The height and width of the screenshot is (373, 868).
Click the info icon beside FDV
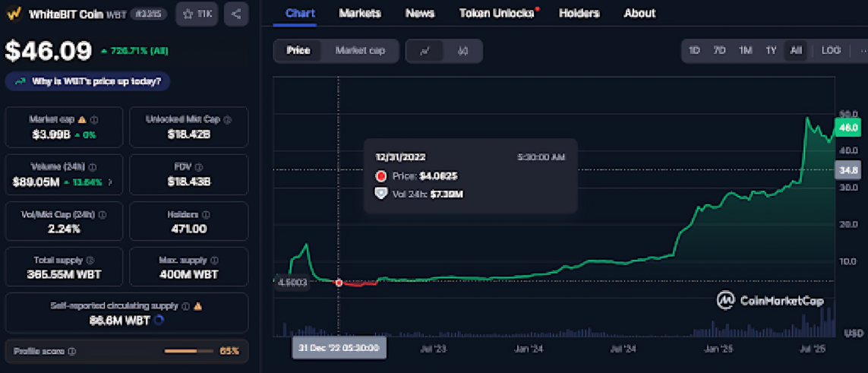click(199, 167)
